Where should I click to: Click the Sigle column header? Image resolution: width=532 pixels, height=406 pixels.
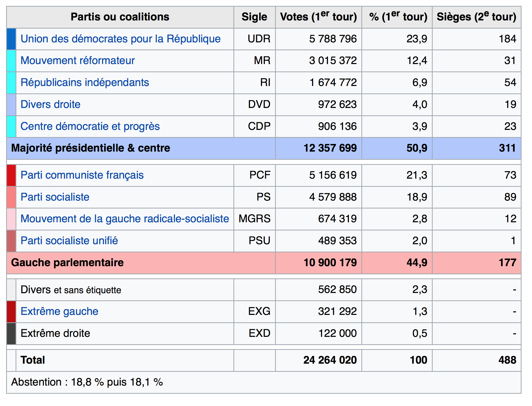pyautogui.click(x=254, y=17)
